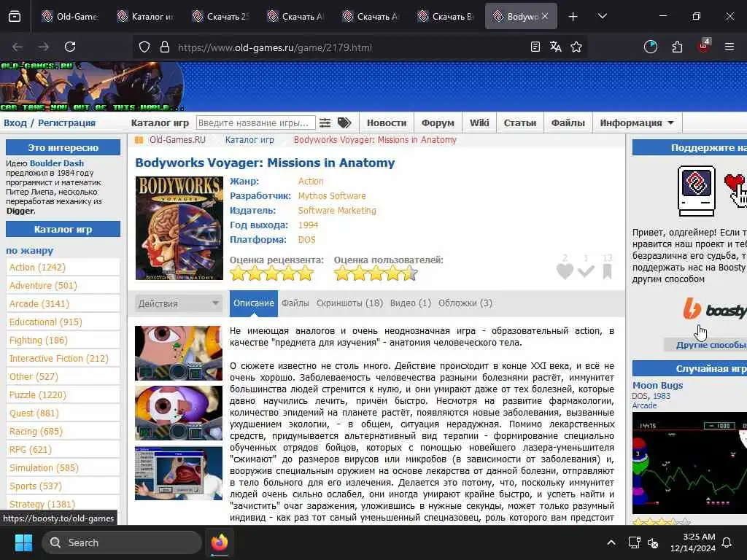This screenshot has width=747, height=560.
Task: Select the Описание tab
Action: click(x=253, y=303)
